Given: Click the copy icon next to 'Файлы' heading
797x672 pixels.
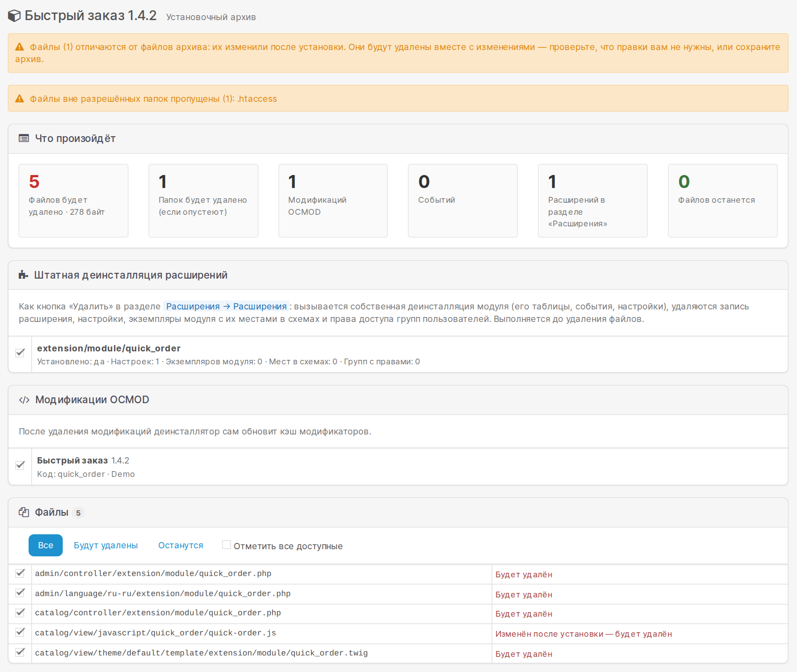Looking at the screenshot, I should [x=24, y=512].
